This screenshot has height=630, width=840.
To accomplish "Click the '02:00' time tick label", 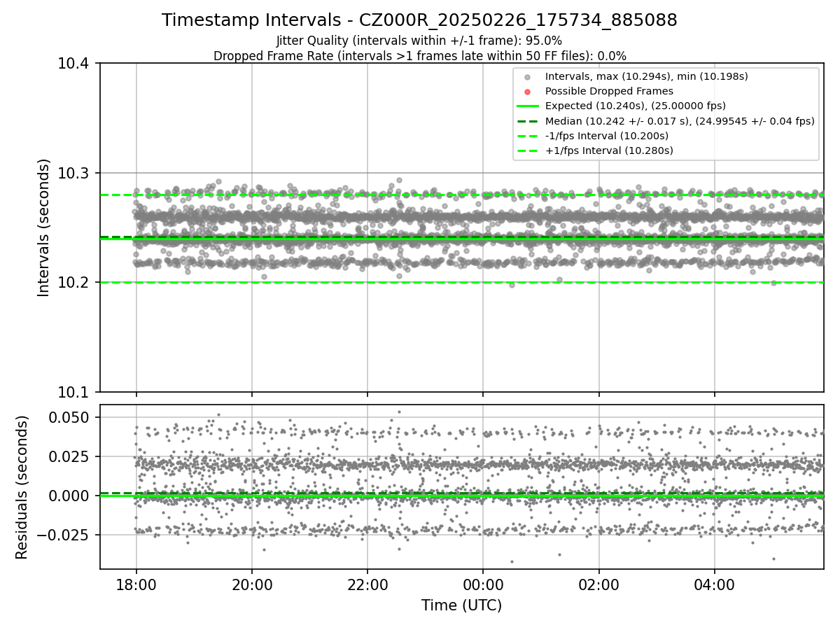I will 598,584.
